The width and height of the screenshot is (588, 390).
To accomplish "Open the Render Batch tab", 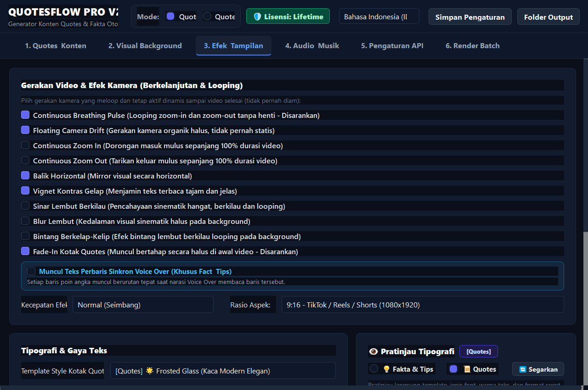I will coord(473,45).
